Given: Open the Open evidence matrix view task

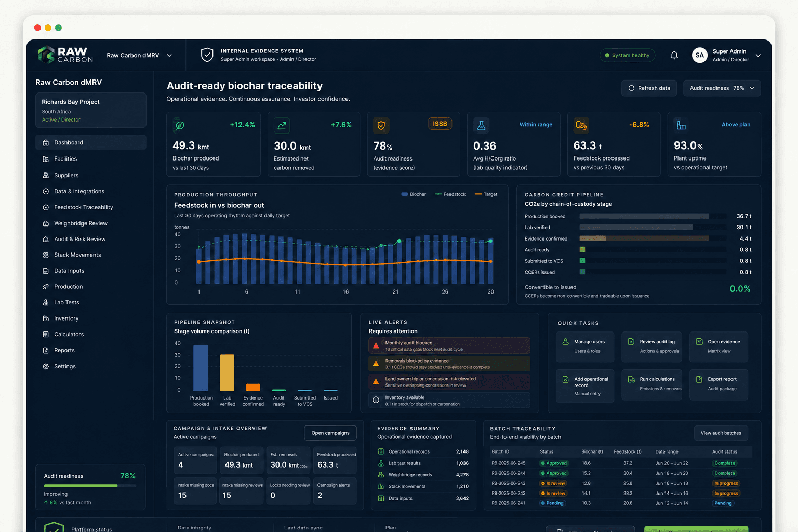Looking at the screenshot, I should [x=719, y=347].
